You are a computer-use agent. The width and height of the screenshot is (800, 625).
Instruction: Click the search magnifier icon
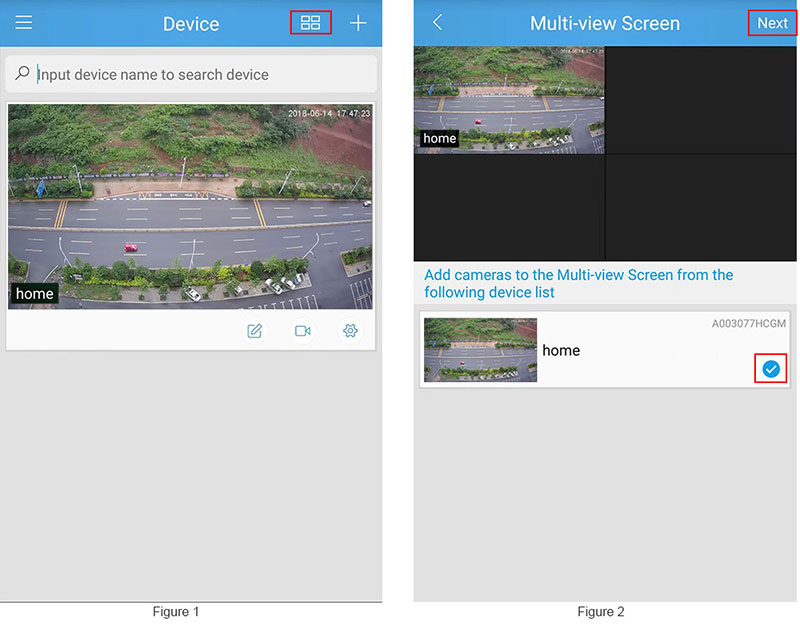click(x=22, y=73)
